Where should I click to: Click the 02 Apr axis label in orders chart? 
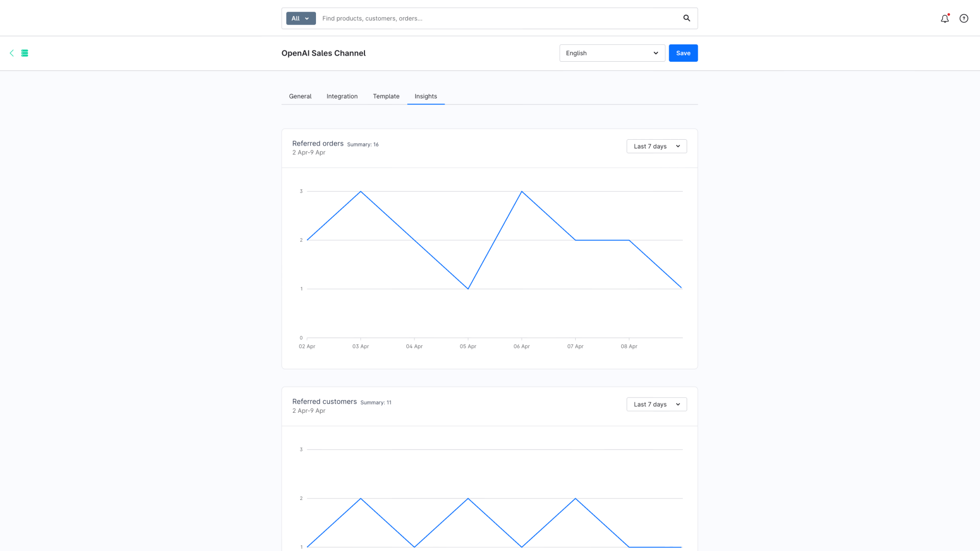307,346
